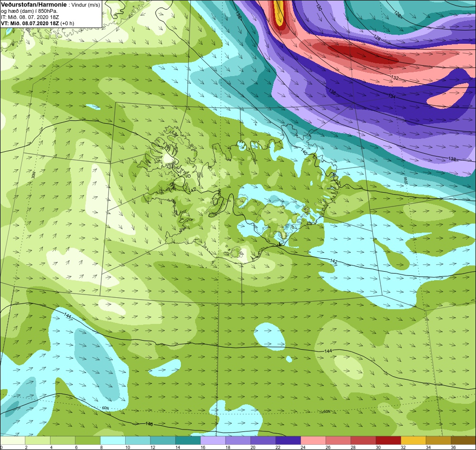Click the 'IT: Mið. 08. 07. 2020 18Z' line
This screenshot has width=476, height=450.
[x=29, y=17]
